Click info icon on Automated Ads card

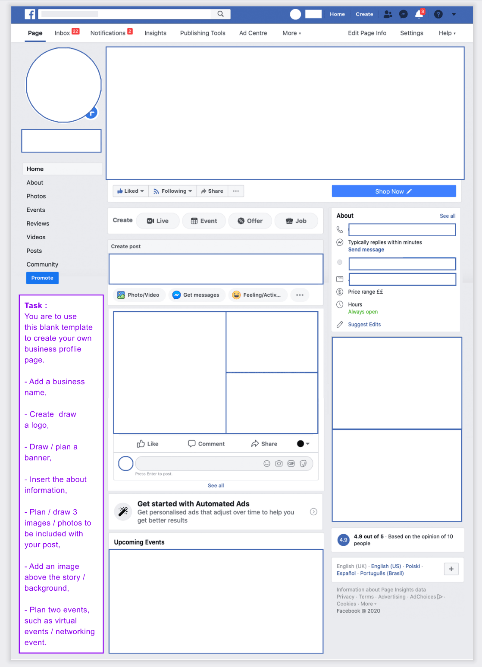tap(314, 512)
